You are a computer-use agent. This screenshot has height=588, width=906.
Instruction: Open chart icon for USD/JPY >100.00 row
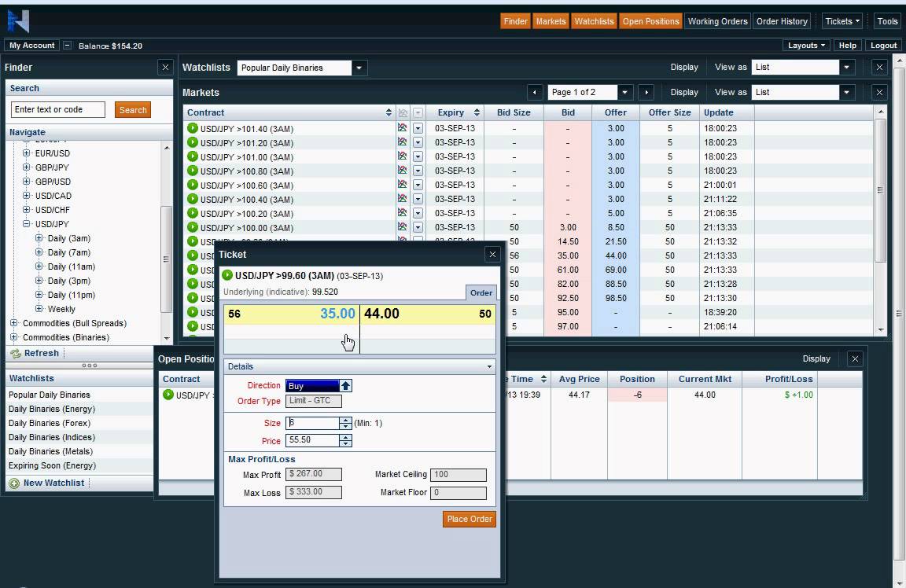(x=402, y=227)
